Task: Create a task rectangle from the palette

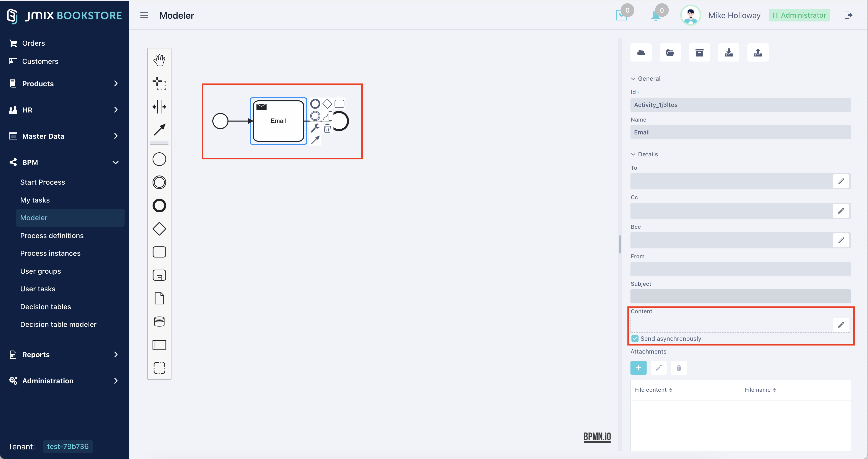Action: pyautogui.click(x=159, y=252)
